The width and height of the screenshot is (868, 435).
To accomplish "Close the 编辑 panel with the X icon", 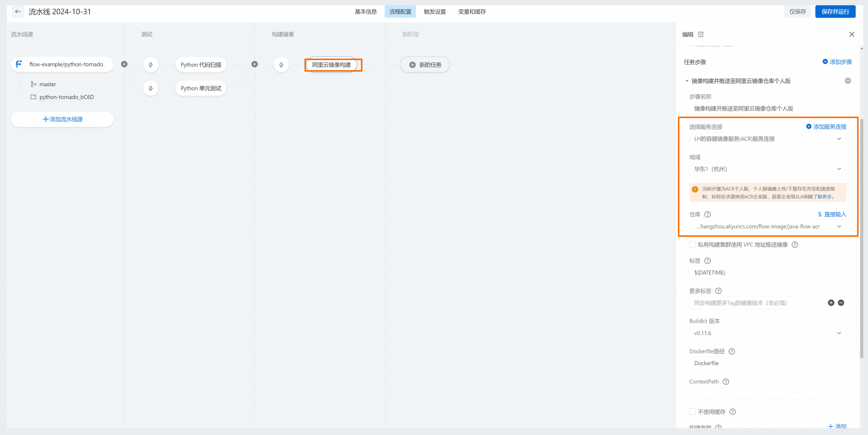I will pyautogui.click(x=852, y=35).
